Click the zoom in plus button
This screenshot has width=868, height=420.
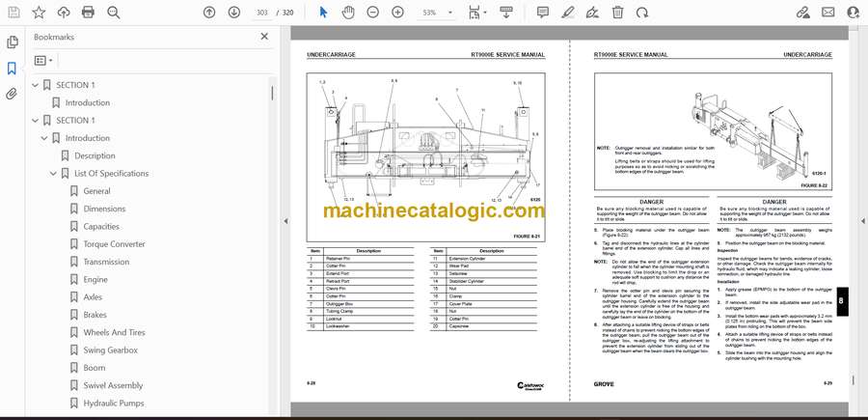pos(396,13)
